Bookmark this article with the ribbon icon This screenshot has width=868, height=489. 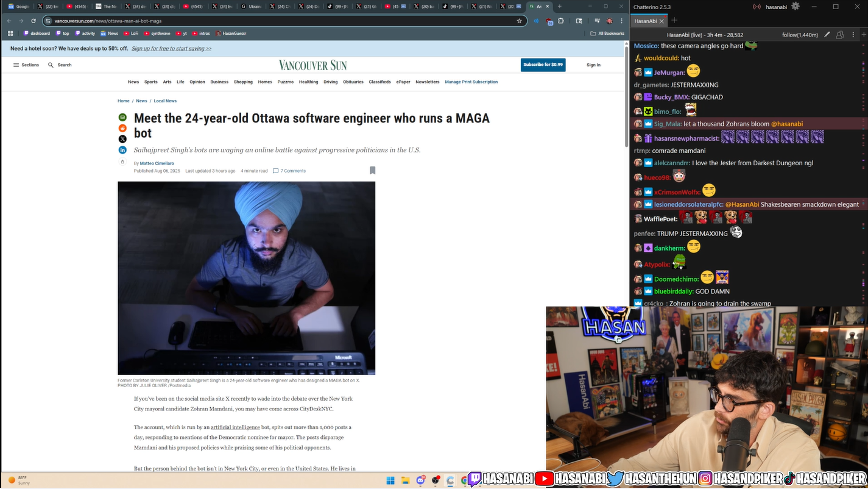pos(372,171)
